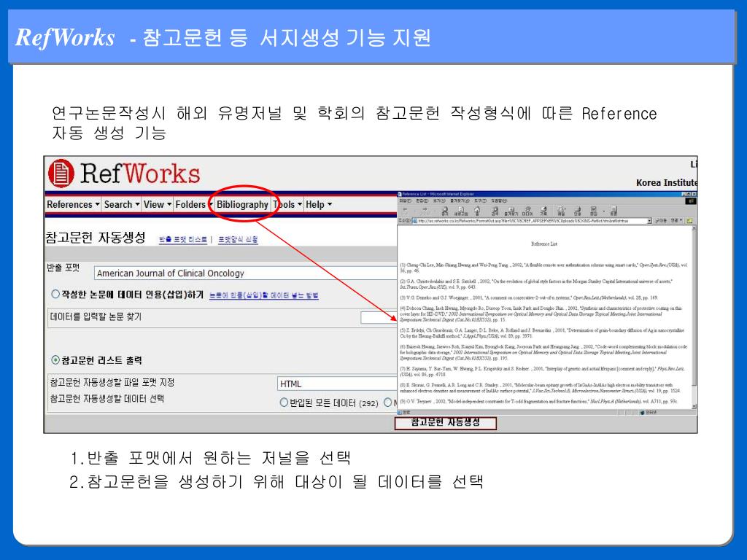
Task: Click the Reference List window vertical scrollbar
Action: [694, 316]
